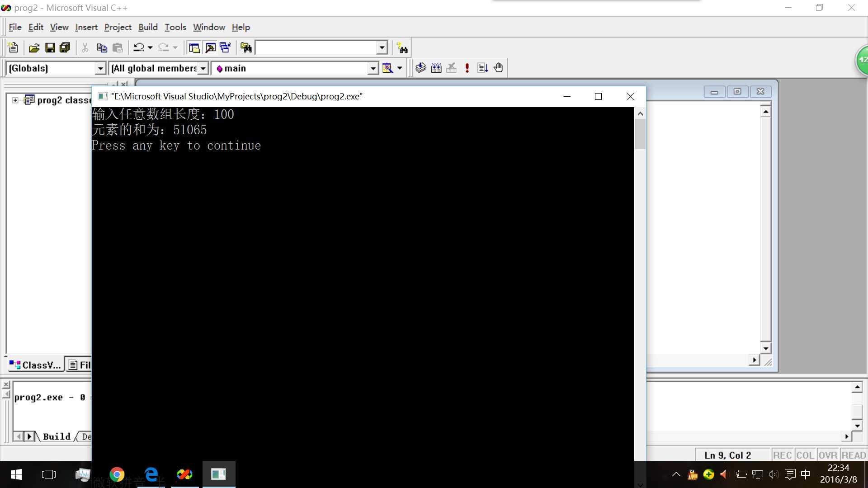This screenshot has width=868, height=488.
Task: Open the Window menu
Action: (x=209, y=27)
